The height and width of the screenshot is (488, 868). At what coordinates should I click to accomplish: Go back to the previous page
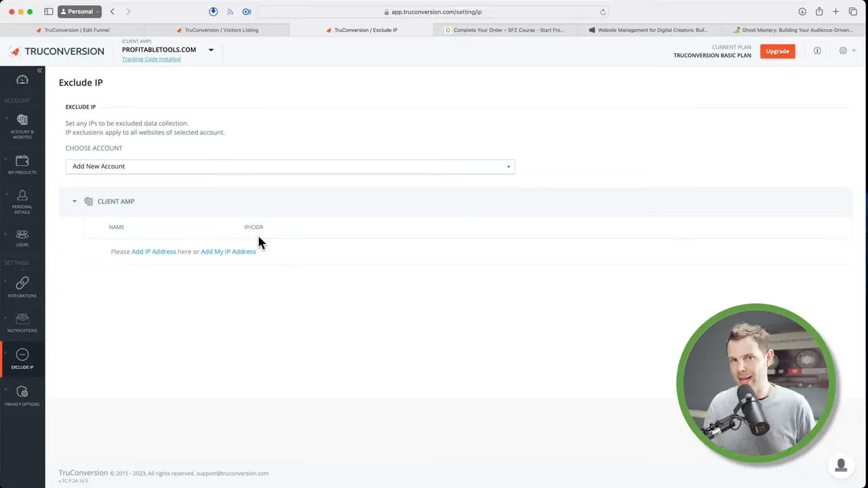[113, 12]
